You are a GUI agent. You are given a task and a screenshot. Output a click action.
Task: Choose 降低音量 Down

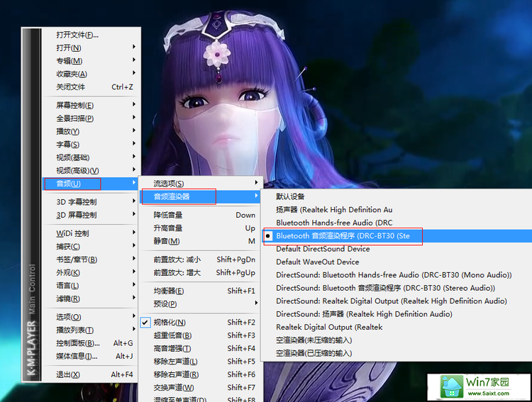click(201, 215)
